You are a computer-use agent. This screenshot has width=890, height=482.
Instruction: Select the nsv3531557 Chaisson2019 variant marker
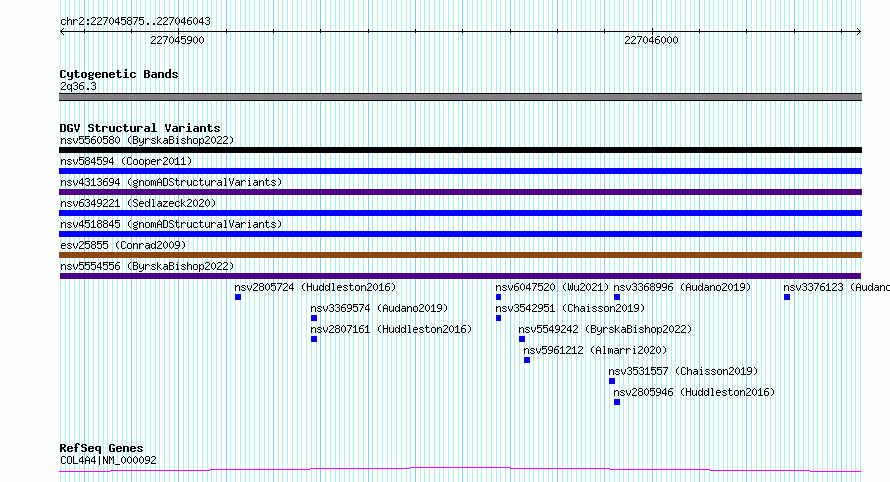pyautogui.click(x=612, y=381)
